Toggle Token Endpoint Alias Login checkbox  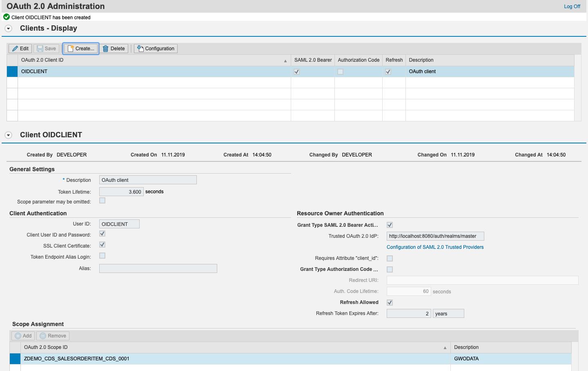pyautogui.click(x=102, y=256)
